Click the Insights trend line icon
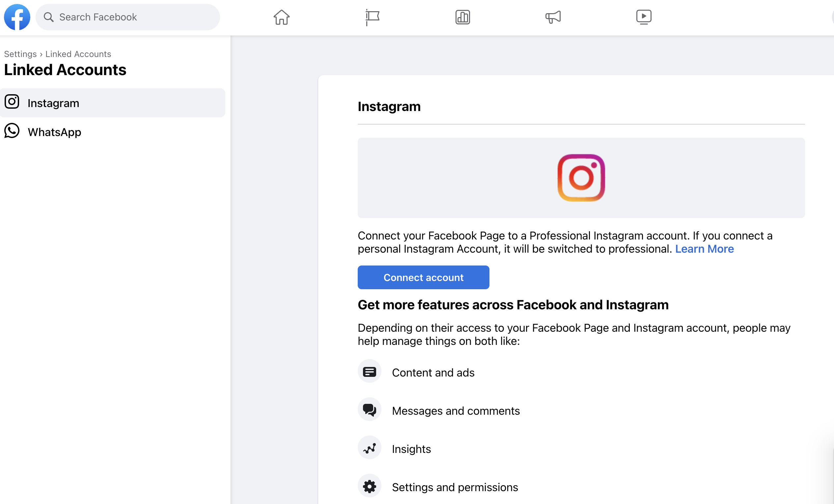 (369, 448)
